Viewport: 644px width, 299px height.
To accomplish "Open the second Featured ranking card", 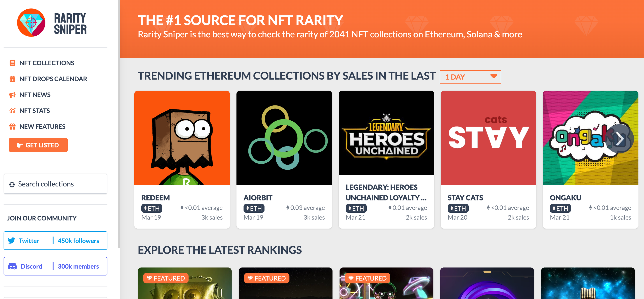I will (285, 283).
